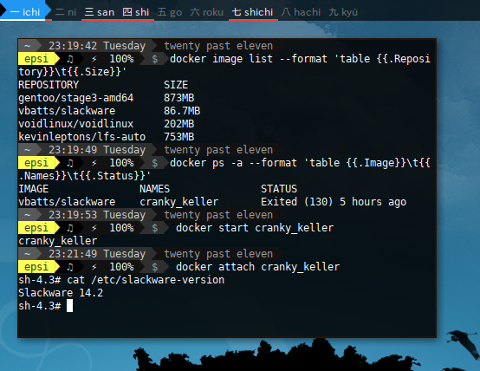Select the shi workspace tag
Viewport: 480px width, 371px height.
coord(136,12)
